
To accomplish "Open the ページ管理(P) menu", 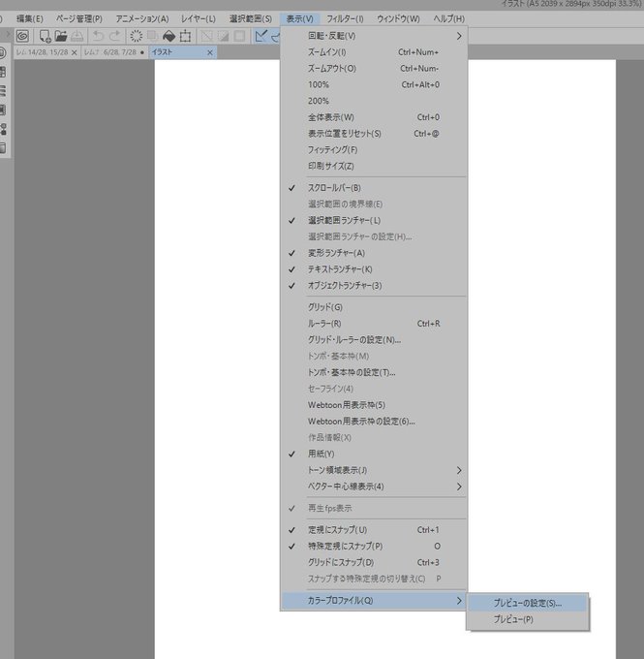I will [79, 19].
